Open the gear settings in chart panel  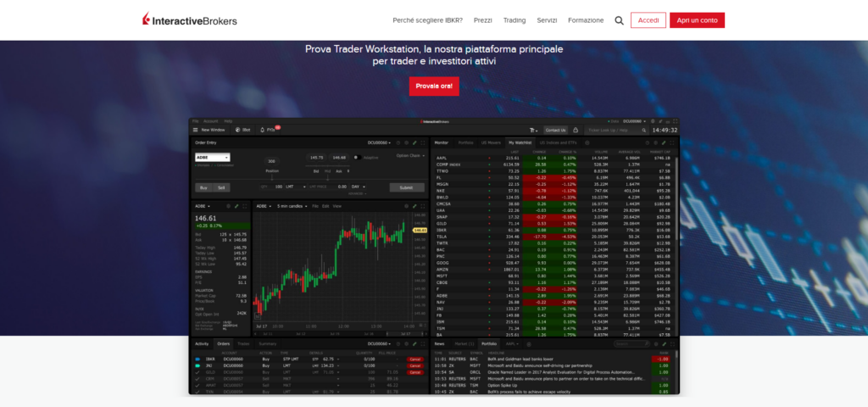click(406, 206)
